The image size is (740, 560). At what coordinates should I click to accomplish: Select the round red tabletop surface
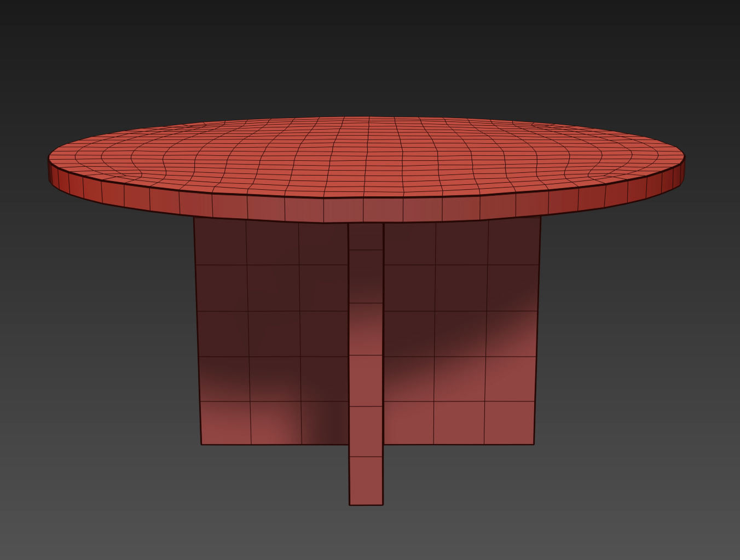(x=367, y=156)
